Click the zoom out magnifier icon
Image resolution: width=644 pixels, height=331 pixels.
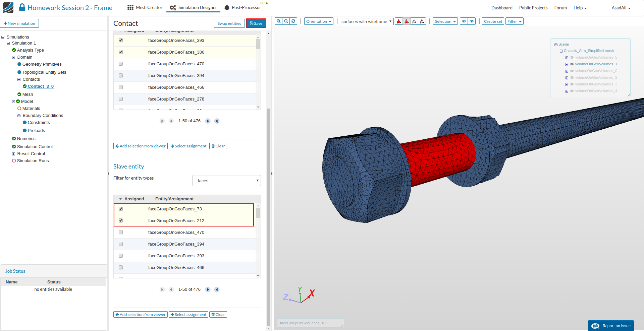[x=286, y=21]
